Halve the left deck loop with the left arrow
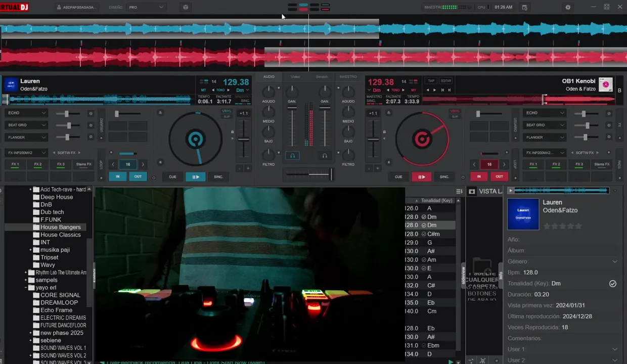Screen dimensions: 627x364 point(113,164)
